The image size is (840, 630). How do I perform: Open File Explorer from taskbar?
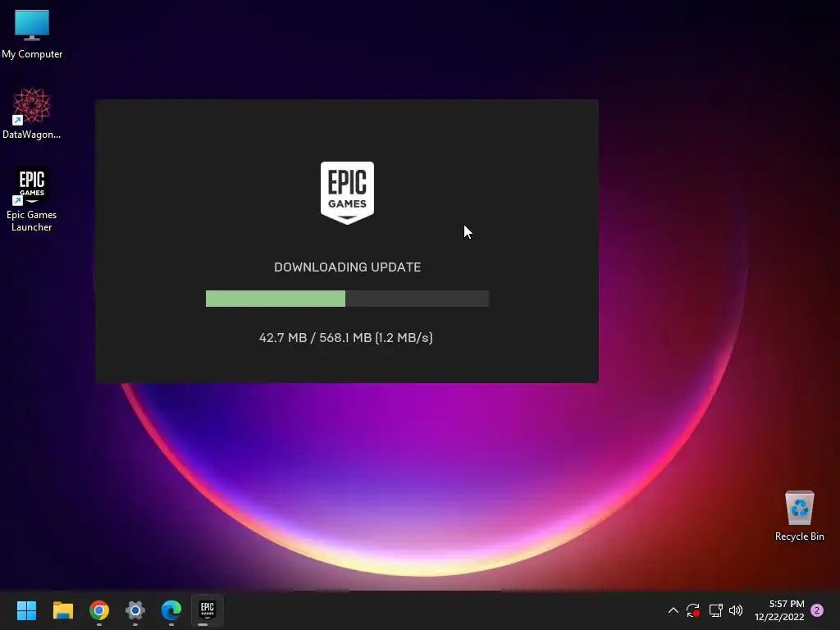pyautogui.click(x=62, y=610)
